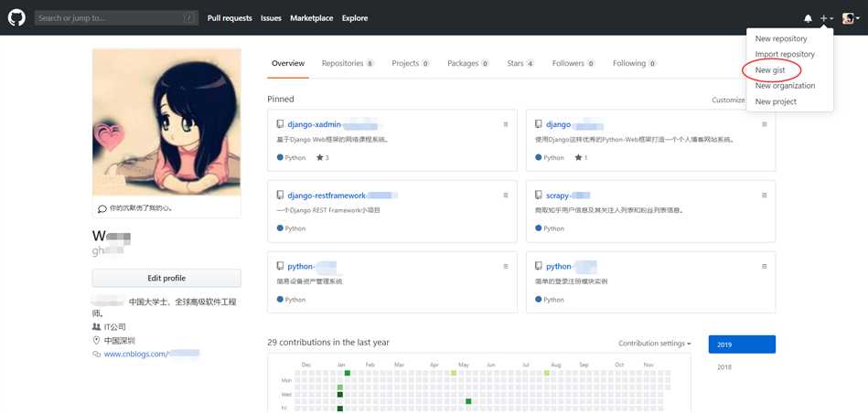Select Import repository from the menu
Viewport: 868px width, 413px height.
tap(785, 54)
